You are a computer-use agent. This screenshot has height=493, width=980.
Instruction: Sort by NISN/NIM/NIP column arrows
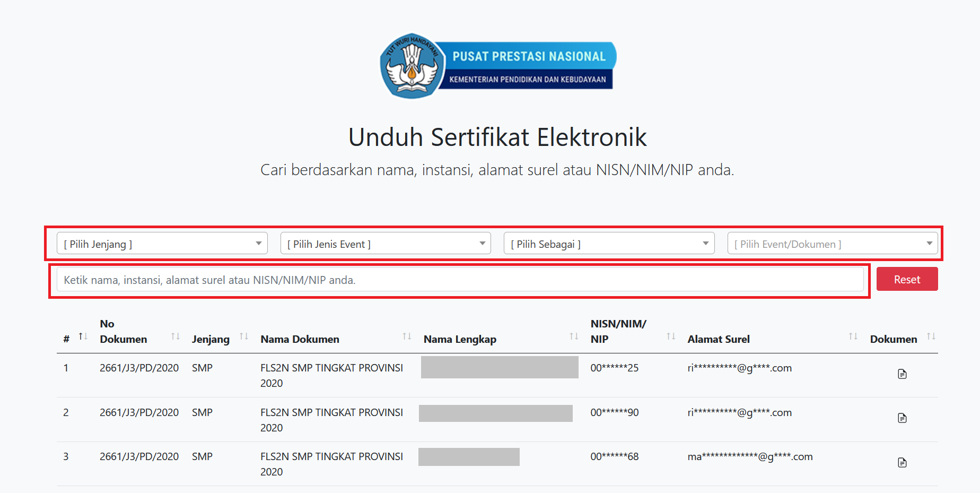pyautogui.click(x=671, y=336)
